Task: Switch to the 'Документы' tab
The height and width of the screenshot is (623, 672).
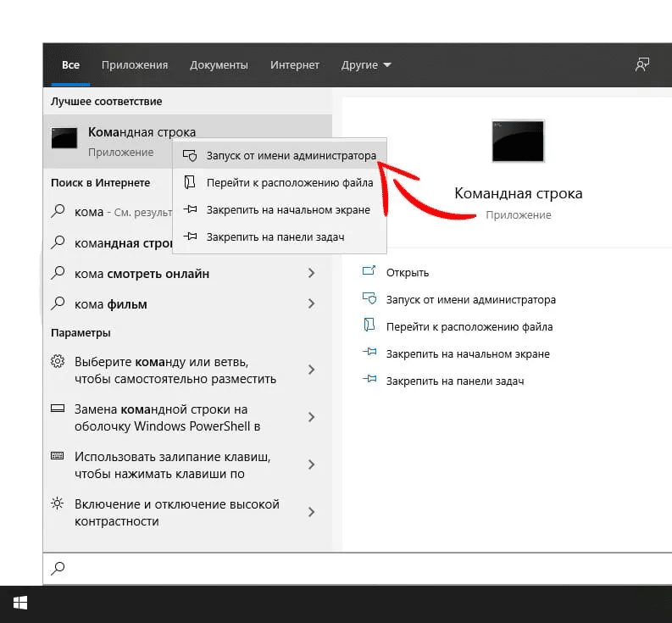Action: (x=219, y=65)
